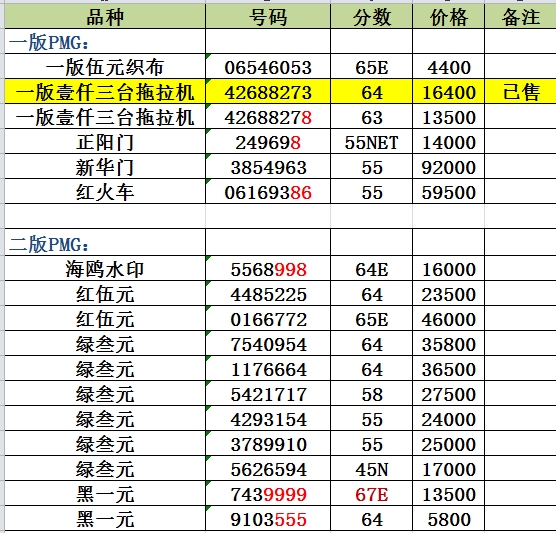Image resolution: width=556 pixels, height=533 pixels.
Task: Select serial cell 7439999 for 黑一元
Action: pyautogui.click(x=268, y=494)
